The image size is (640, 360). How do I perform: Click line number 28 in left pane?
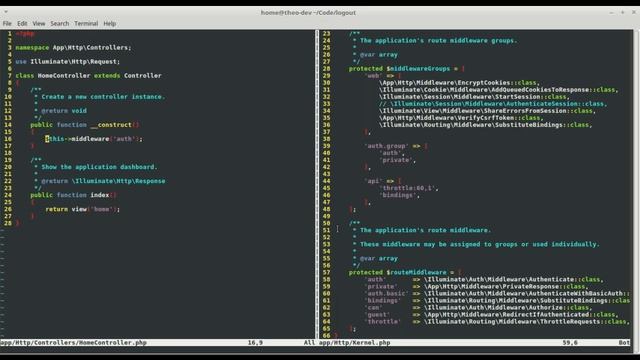8,223
